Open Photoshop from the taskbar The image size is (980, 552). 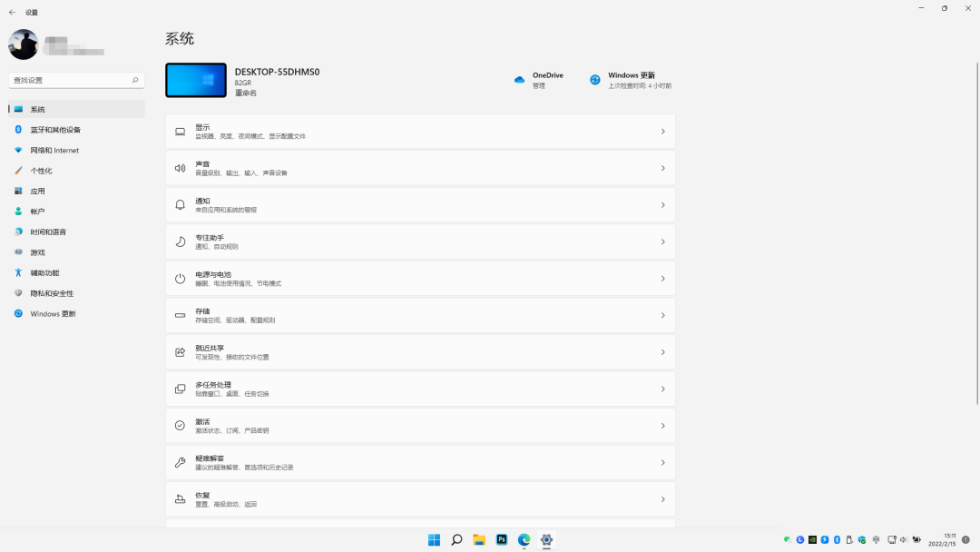[502, 539]
